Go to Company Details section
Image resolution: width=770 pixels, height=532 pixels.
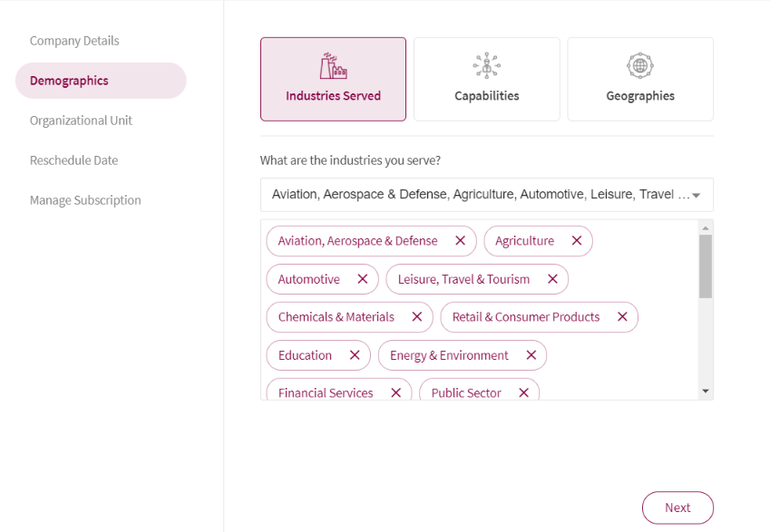point(74,41)
